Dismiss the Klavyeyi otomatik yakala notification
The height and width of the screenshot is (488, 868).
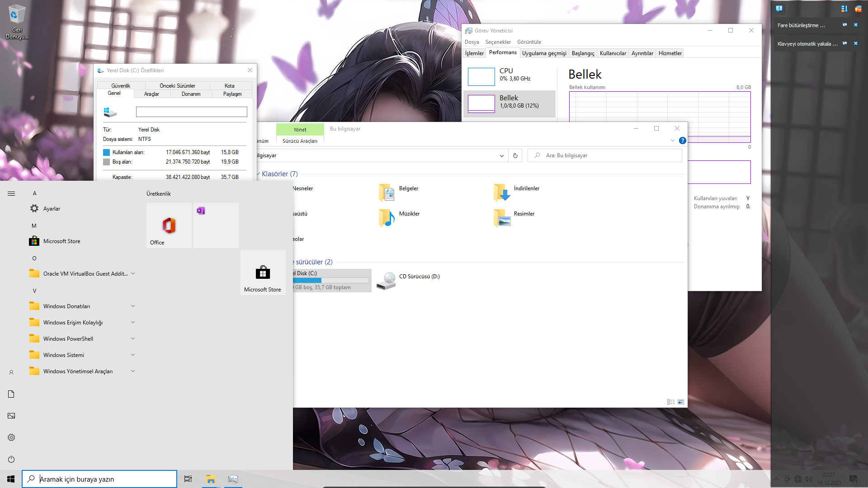(856, 43)
